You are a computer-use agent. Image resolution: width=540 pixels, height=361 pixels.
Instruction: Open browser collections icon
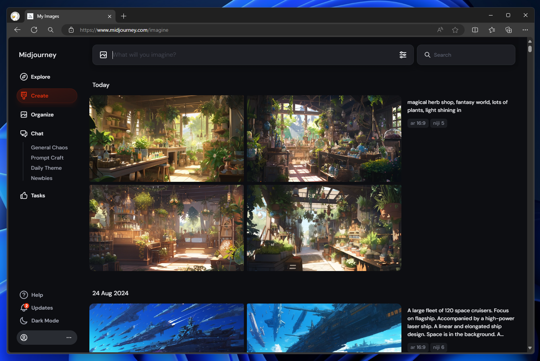pos(508,30)
